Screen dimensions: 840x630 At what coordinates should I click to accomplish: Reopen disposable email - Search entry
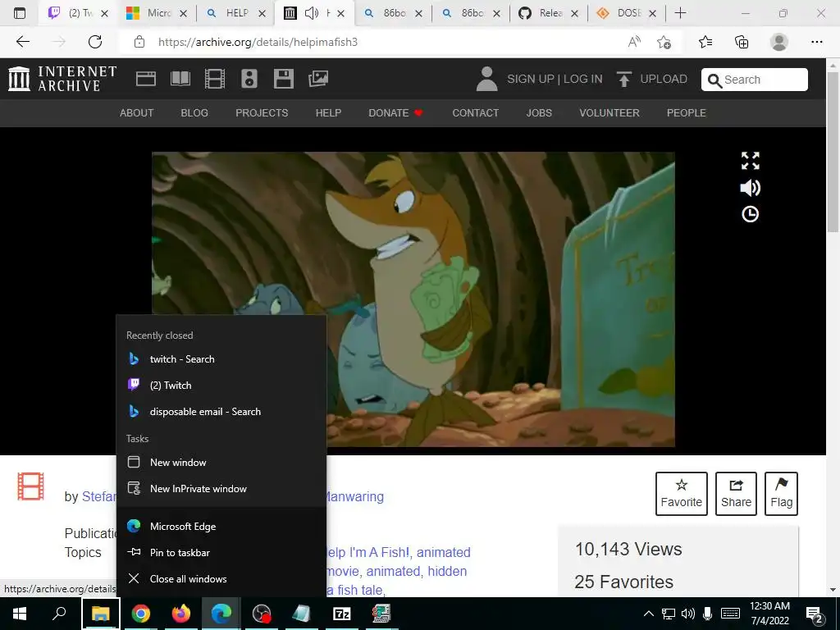click(x=221, y=412)
